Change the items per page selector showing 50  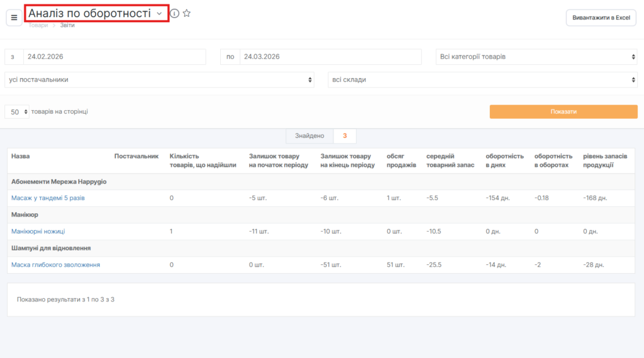pos(17,112)
